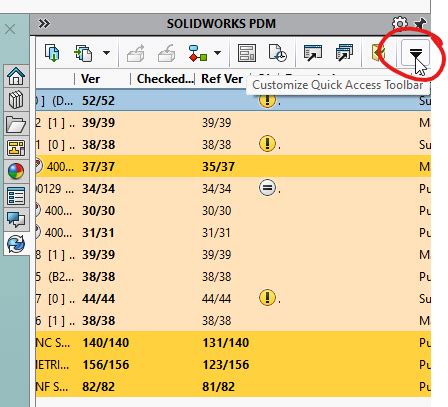Click the Get Latest Version toolbar icon
448x407 pixels.
52,53
